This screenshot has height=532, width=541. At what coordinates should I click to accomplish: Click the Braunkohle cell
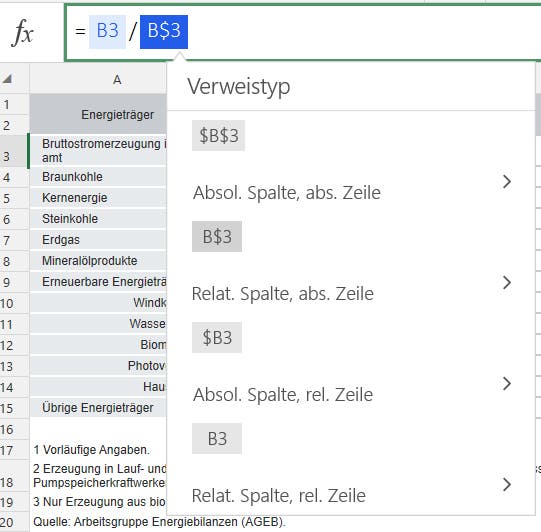click(x=98, y=177)
